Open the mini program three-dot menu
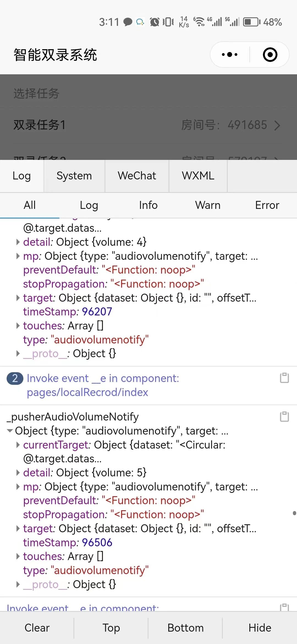This screenshot has height=644, width=297. (230, 54)
